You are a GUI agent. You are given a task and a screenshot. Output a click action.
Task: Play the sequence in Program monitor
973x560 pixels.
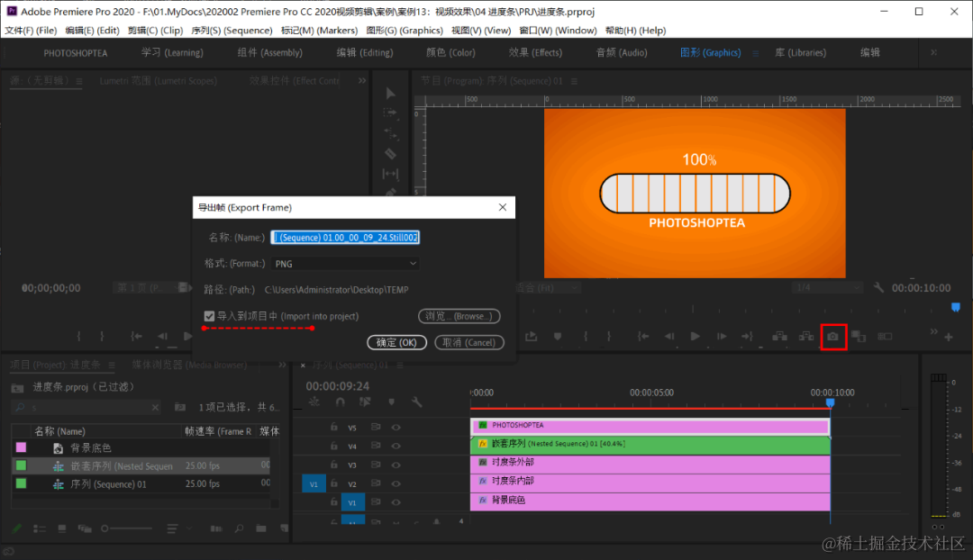(x=695, y=336)
